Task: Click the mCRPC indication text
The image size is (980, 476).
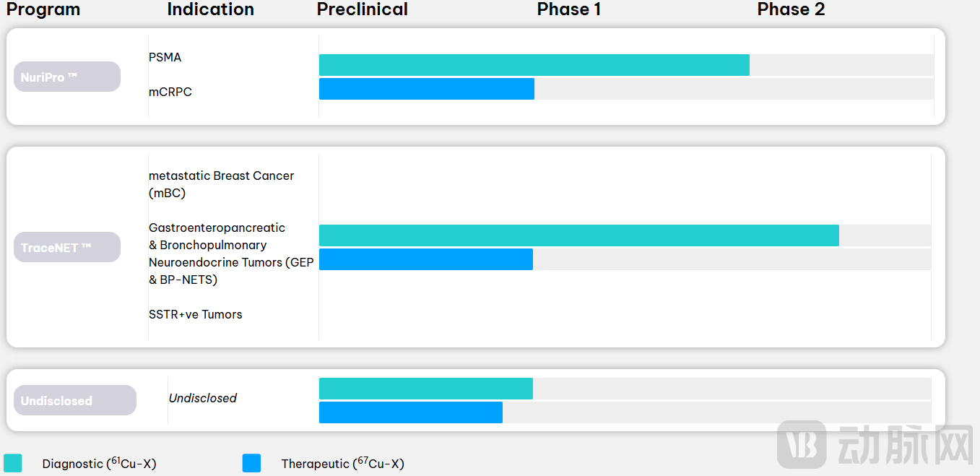Action: click(170, 92)
